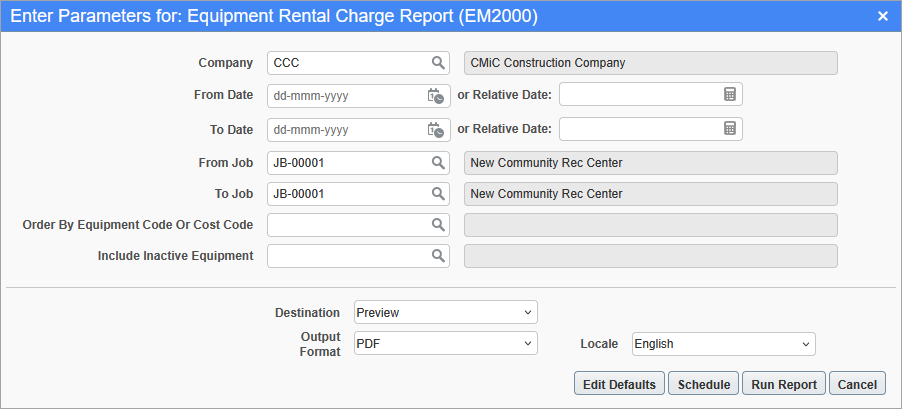This screenshot has height=409, width=902.
Task: Select the To Job New Community Rec Center text
Action: (546, 194)
